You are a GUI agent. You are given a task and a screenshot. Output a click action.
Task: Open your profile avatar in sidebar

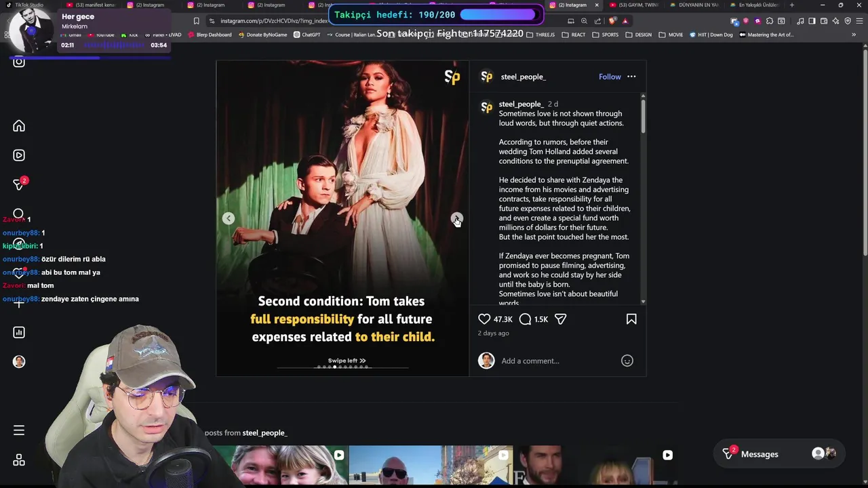19,362
